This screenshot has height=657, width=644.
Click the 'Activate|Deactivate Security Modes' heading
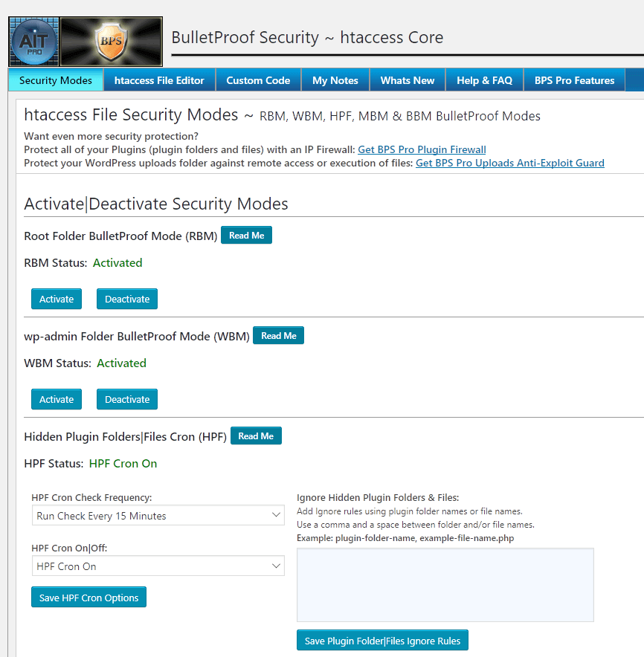coord(156,204)
